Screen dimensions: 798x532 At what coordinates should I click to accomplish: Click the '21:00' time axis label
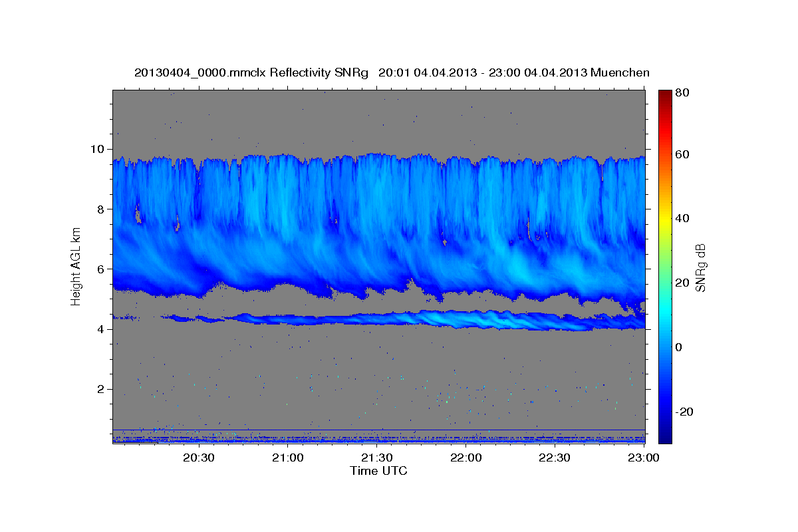(288, 458)
